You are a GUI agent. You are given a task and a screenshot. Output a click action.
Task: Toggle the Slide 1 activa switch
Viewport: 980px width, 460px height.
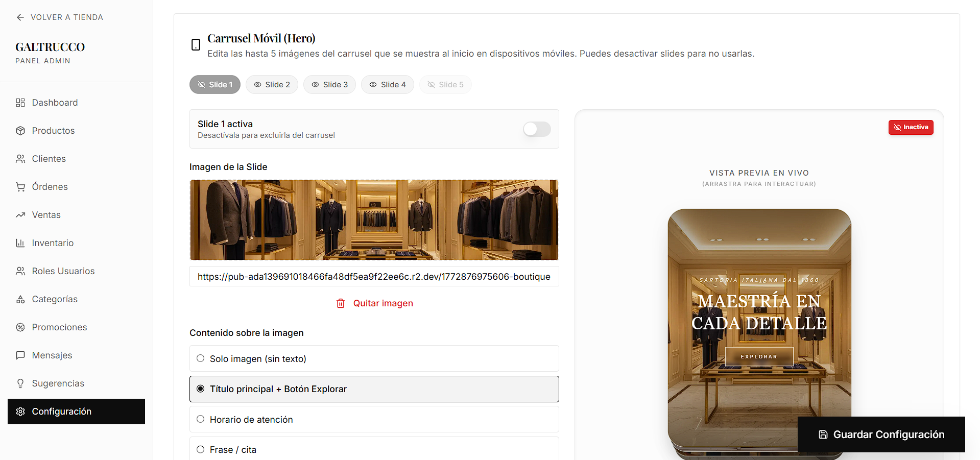click(x=537, y=129)
